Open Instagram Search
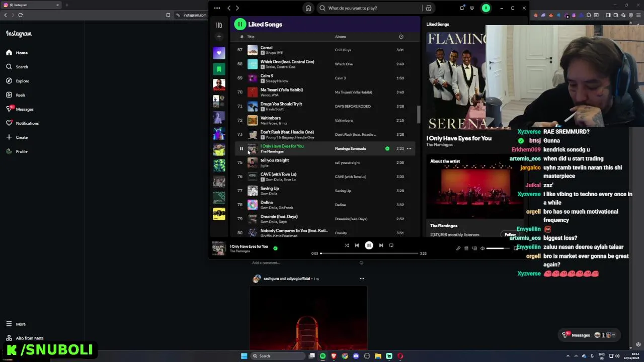The image size is (644, 362). (x=17, y=67)
